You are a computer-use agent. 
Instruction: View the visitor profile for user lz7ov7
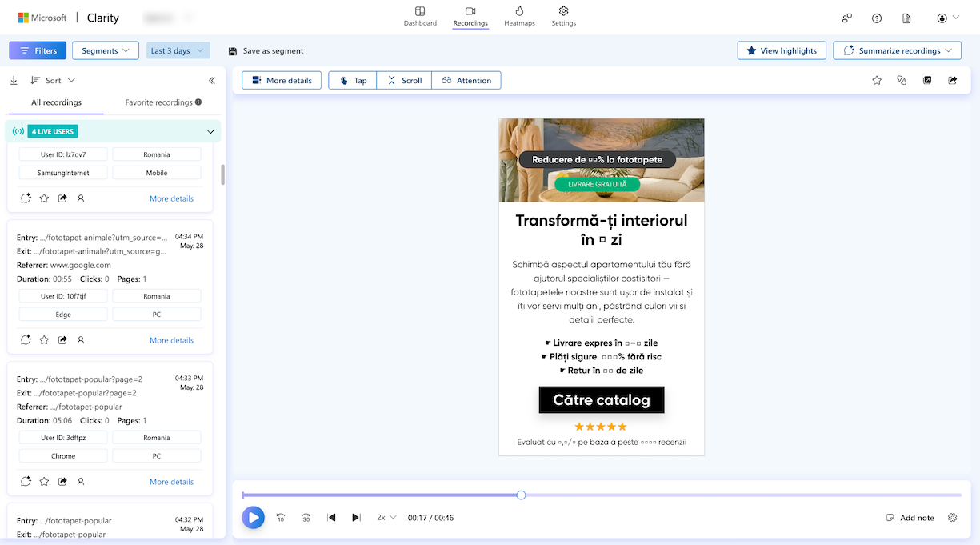pyautogui.click(x=81, y=198)
